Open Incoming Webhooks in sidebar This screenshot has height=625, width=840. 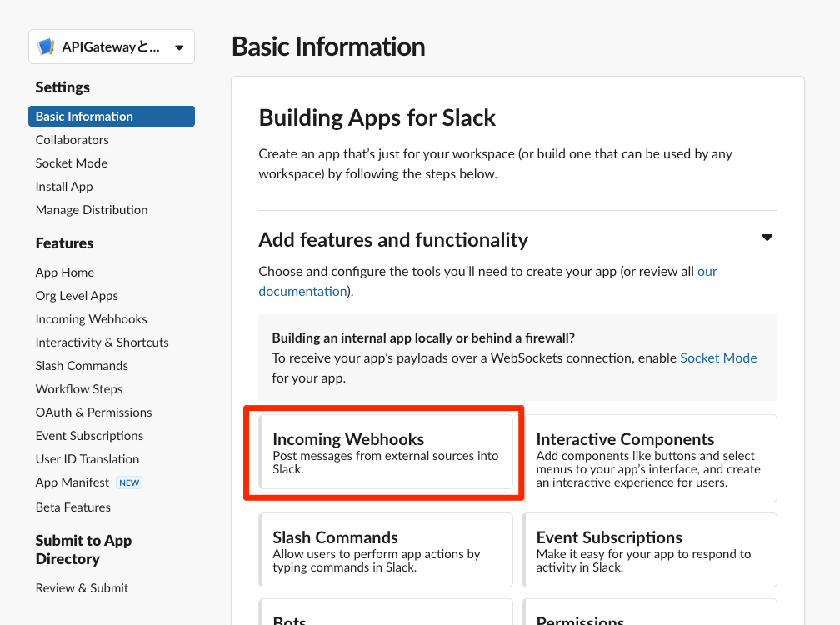91,319
